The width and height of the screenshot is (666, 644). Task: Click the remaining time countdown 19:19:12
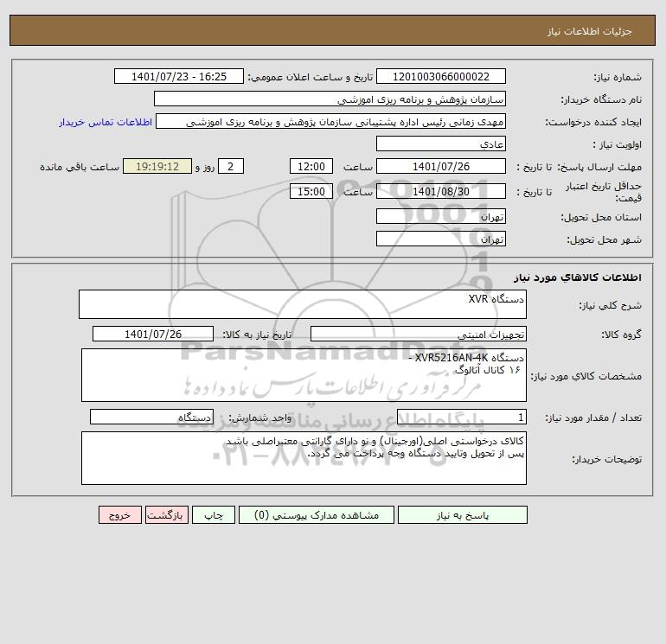(157, 167)
